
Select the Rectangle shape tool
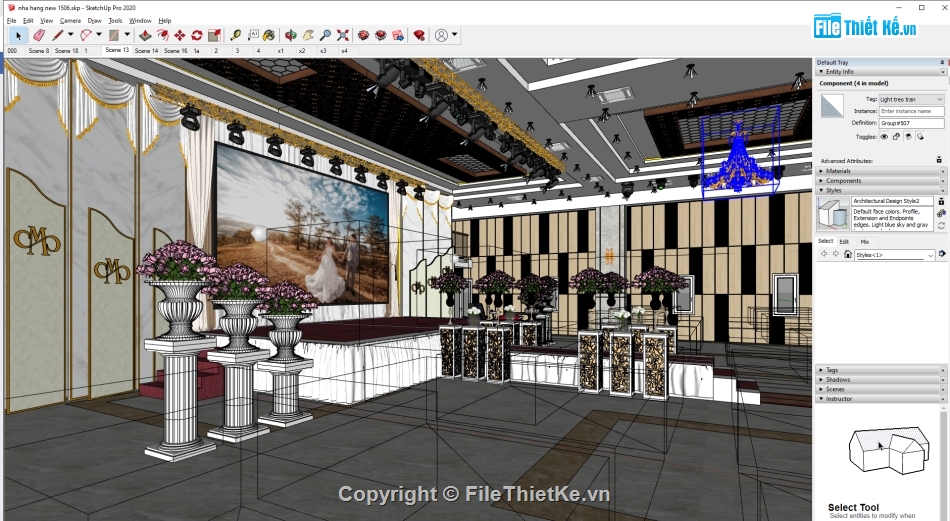click(114, 36)
